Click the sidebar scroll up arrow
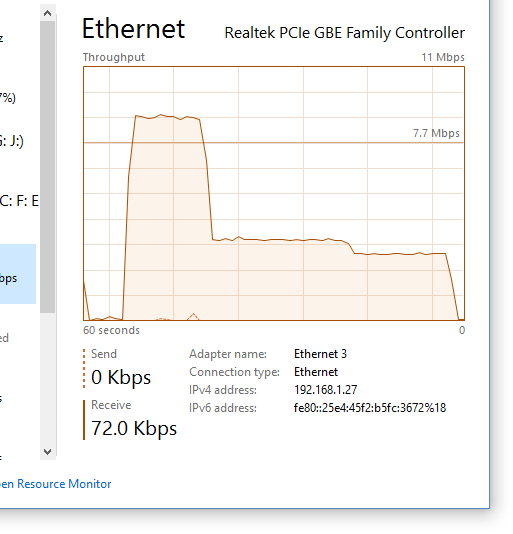This screenshot has height=534, width=513. point(48,13)
